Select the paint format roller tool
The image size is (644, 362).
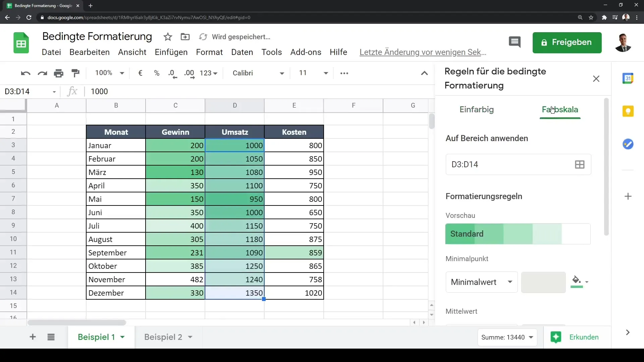coord(76,73)
